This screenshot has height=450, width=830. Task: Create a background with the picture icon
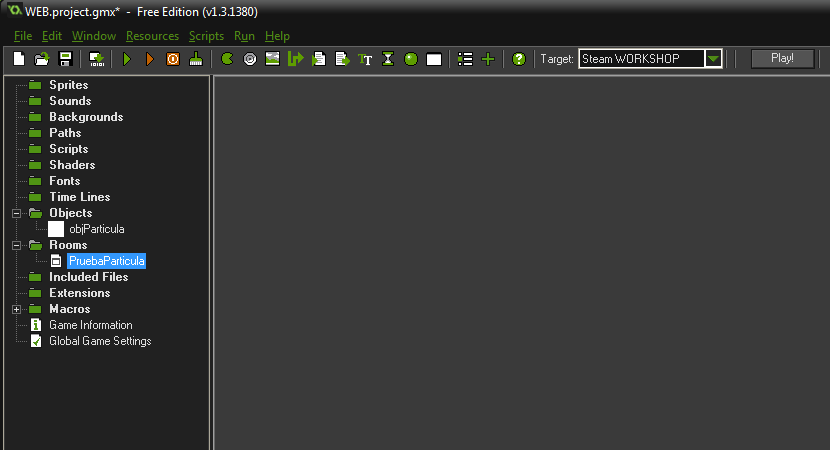coord(273,59)
